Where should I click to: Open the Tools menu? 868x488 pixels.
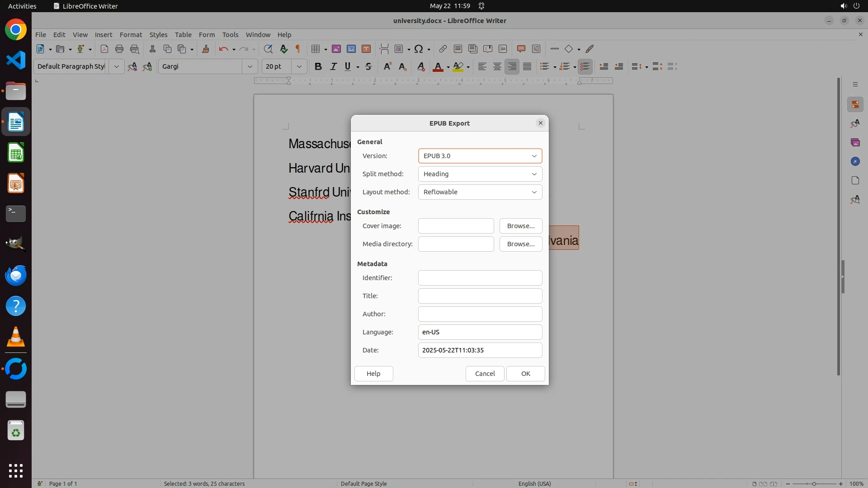click(230, 34)
